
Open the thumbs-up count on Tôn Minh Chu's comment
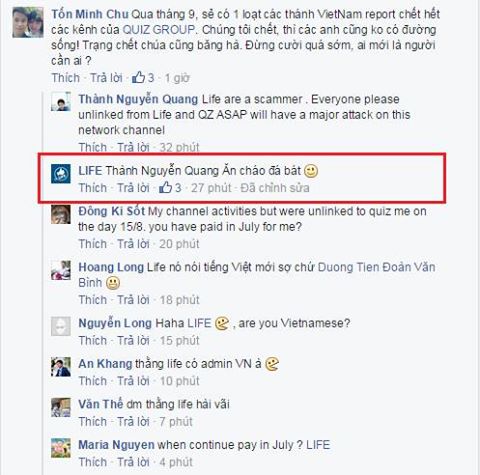143,78
